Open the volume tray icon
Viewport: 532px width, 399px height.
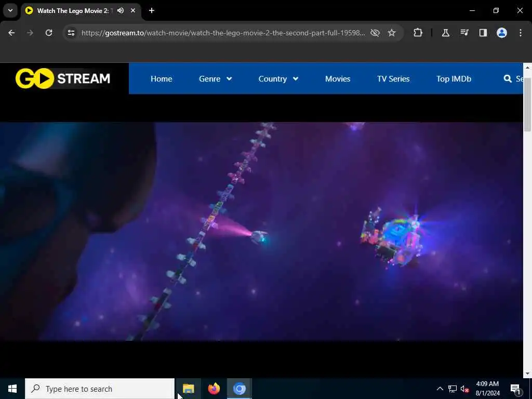(x=464, y=389)
